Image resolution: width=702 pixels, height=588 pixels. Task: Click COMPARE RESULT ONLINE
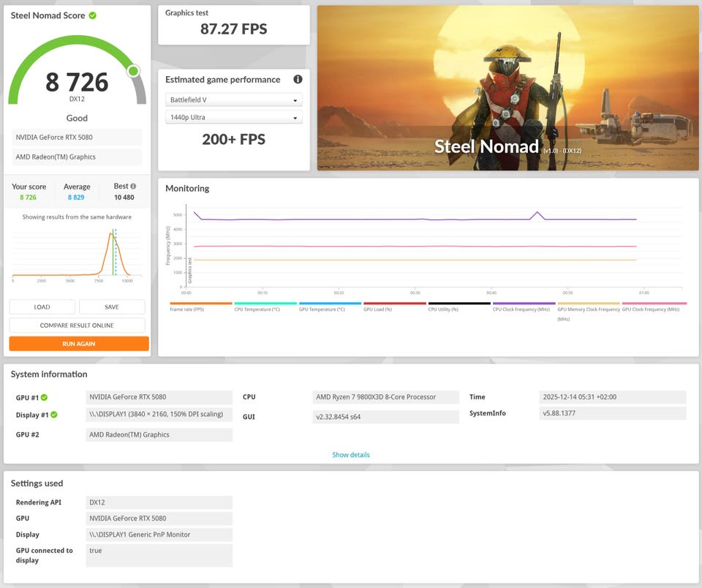pyautogui.click(x=77, y=325)
